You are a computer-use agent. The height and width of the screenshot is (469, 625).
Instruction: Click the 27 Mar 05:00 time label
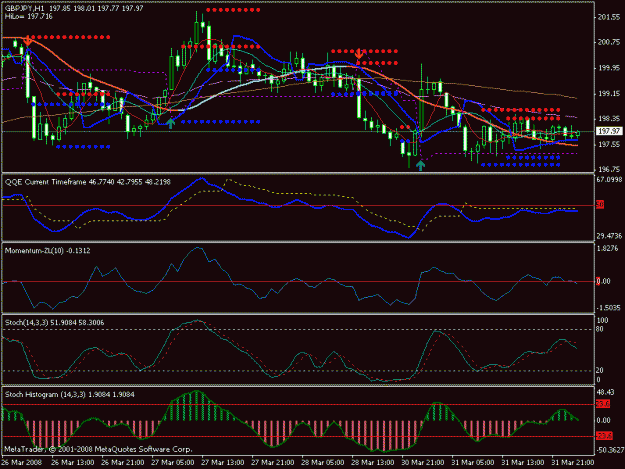pyautogui.click(x=173, y=463)
